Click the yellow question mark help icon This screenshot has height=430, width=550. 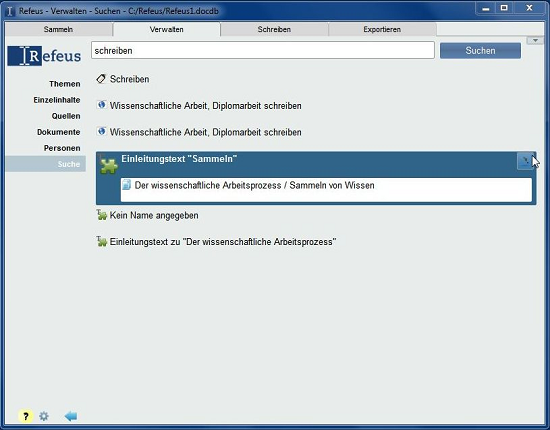point(25,416)
